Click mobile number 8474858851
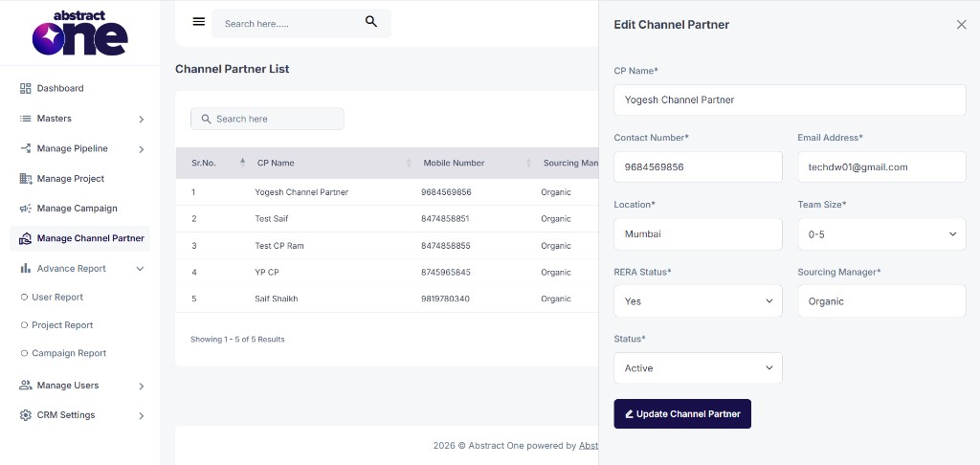 [x=445, y=219]
